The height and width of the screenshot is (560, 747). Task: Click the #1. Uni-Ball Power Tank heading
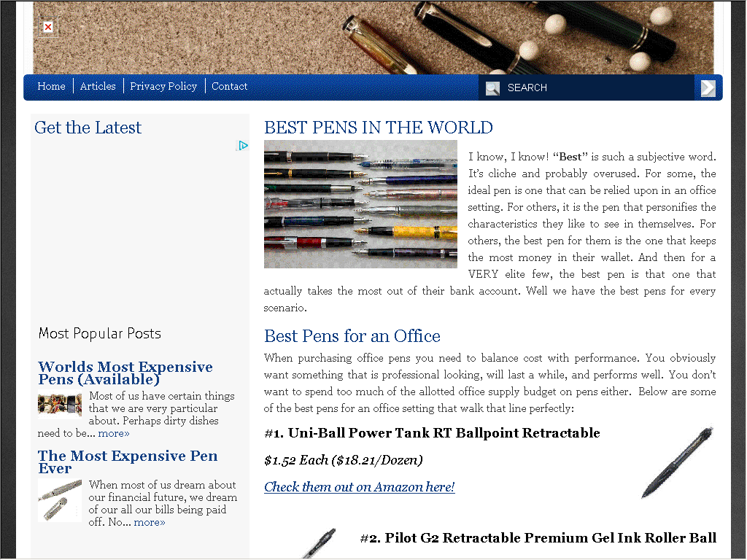(x=432, y=433)
